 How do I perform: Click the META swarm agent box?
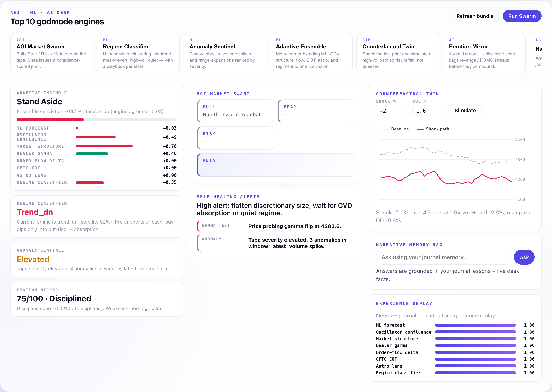(x=276, y=165)
